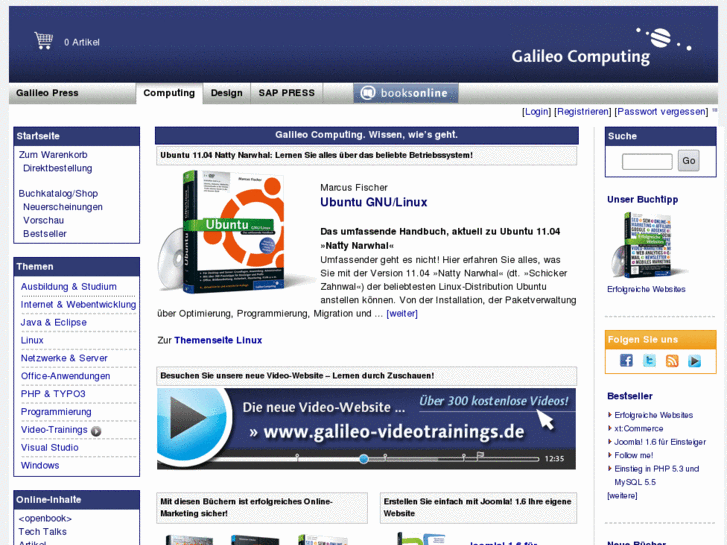Click the Registrieren link
This screenshot has height=545, width=727.
(x=583, y=112)
